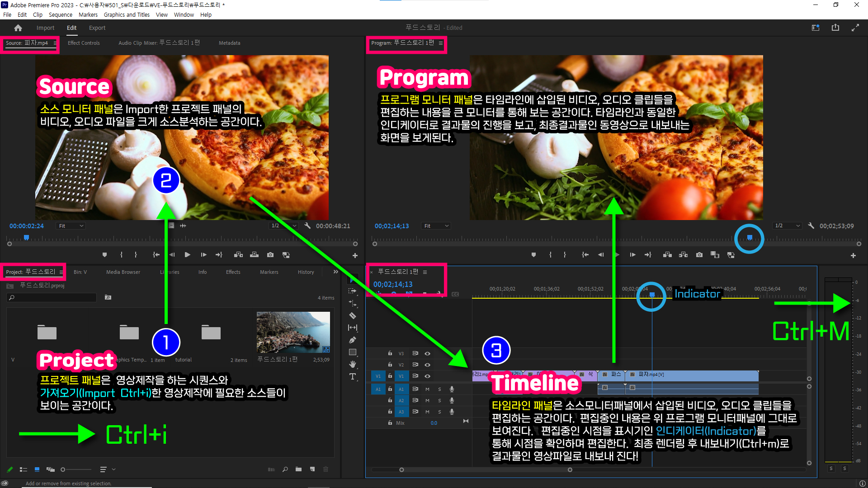Click New Bin folder icon in Project panel
Image resolution: width=868 pixels, height=488 pixels.
tap(298, 469)
